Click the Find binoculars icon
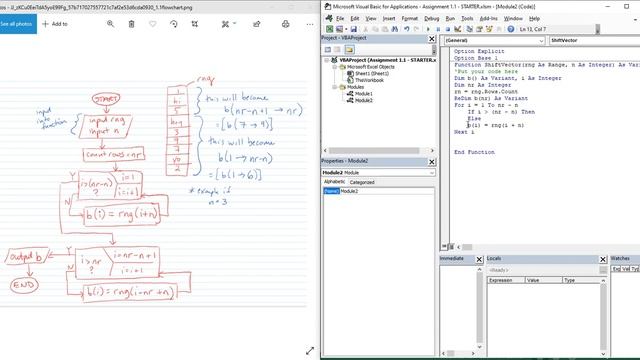Screen dimensions: 640x360 click(394, 29)
